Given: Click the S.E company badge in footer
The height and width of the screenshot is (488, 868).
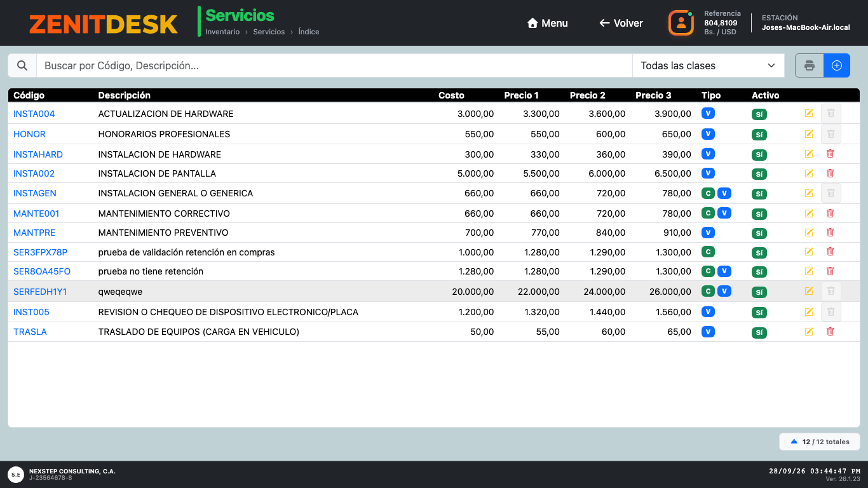Looking at the screenshot, I should (16, 474).
